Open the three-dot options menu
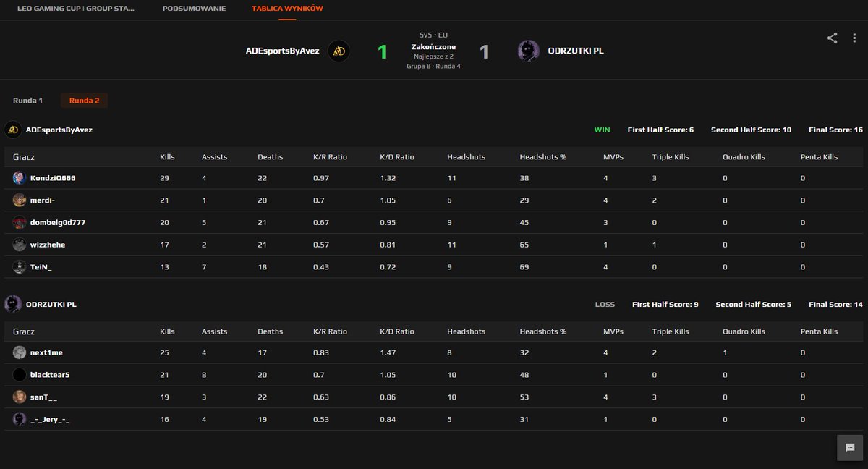The height and width of the screenshot is (469, 868). click(x=854, y=39)
